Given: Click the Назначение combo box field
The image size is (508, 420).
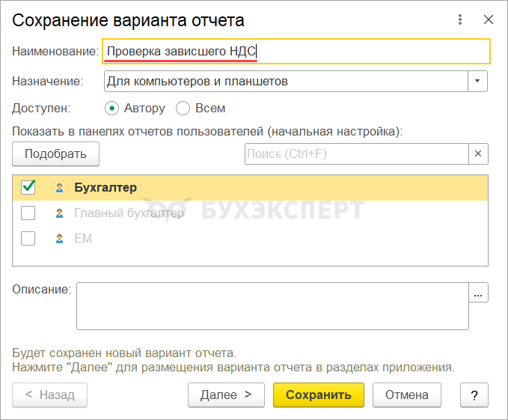Looking at the screenshot, I should 284,81.
